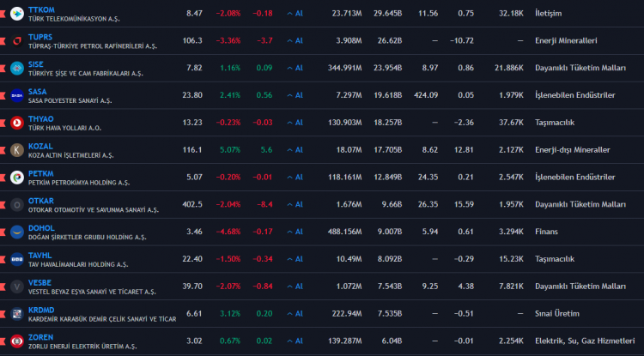The width and height of the screenshot is (644, 356).
Task: Click the Al rating in the DOHOL row
Action: (x=295, y=232)
